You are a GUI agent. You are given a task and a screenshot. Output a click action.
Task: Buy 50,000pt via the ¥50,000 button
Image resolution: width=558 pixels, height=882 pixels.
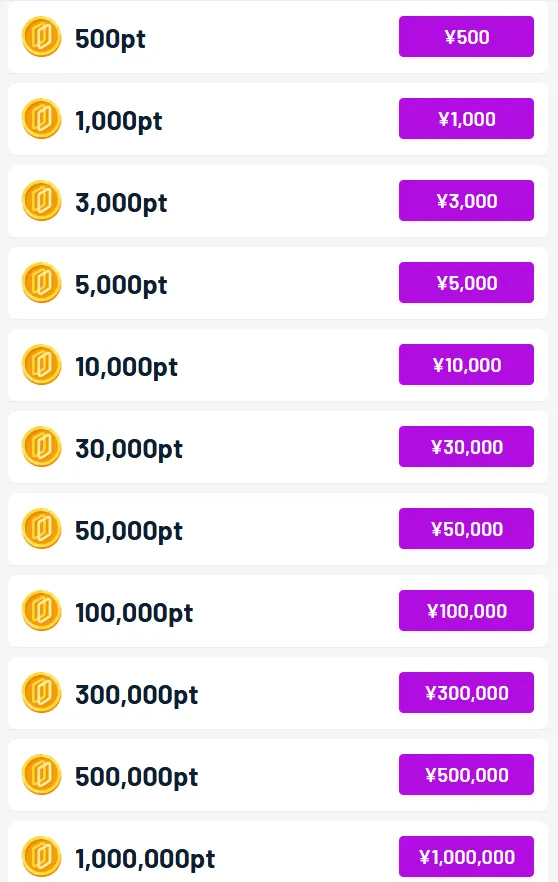[x=466, y=529]
